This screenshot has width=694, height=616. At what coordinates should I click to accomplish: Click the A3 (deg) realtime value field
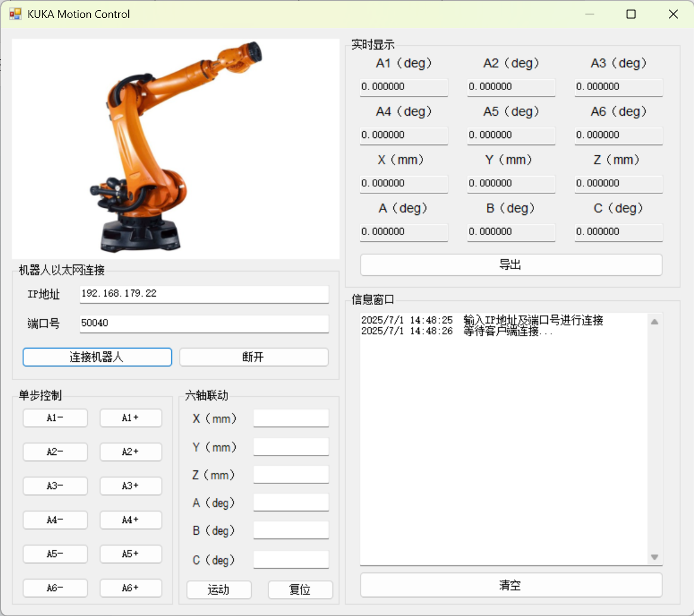click(x=619, y=87)
